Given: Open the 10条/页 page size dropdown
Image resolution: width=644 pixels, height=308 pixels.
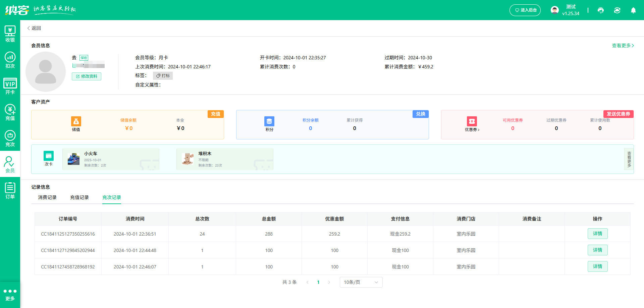Looking at the screenshot, I should [x=361, y=282].
